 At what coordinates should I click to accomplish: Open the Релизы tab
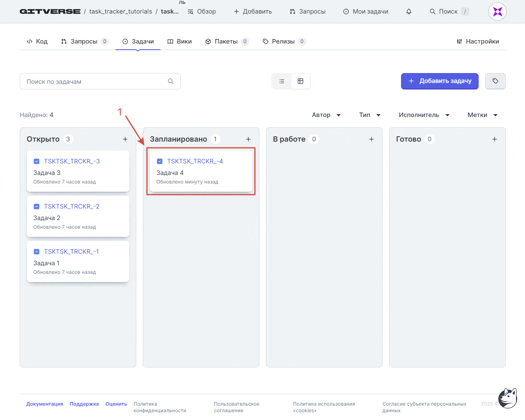point(284,41)
